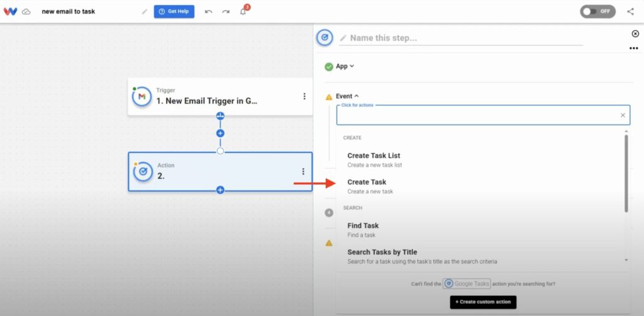Image resolution: width=644 pixels, height=316 pixels.
Task: Edit workflow name with pencil icon
Action: pos(145,11)
